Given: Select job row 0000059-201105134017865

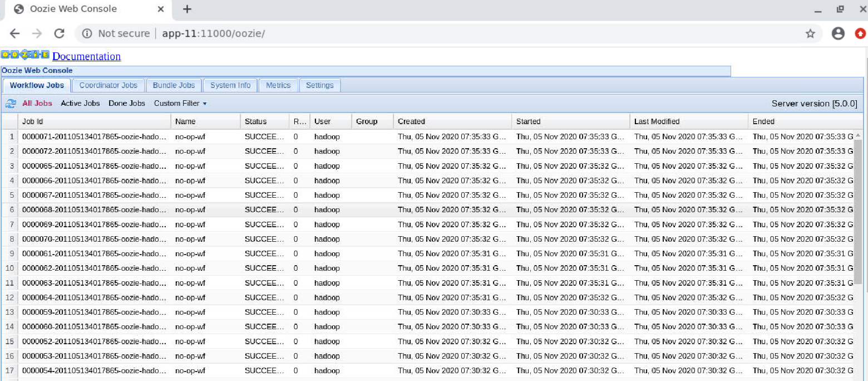Looking at the screenshot, I should [x=427, y=312].
